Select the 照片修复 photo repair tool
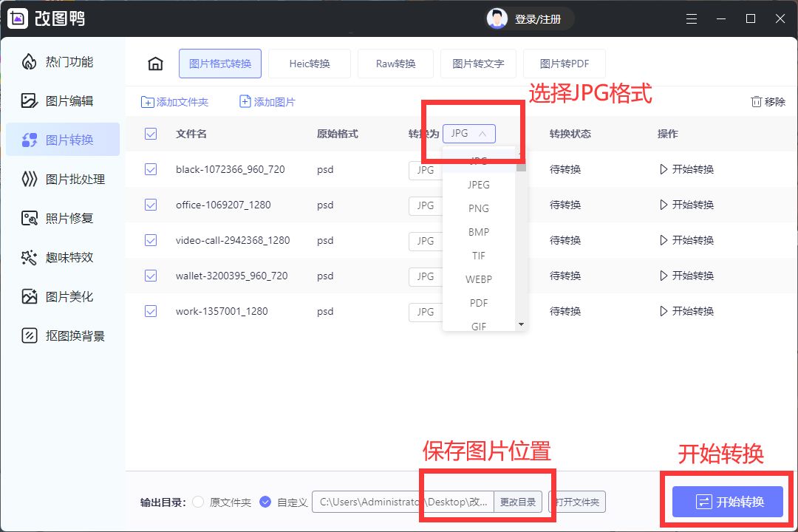This screenshot has height=532, width=798. (63, 218)
